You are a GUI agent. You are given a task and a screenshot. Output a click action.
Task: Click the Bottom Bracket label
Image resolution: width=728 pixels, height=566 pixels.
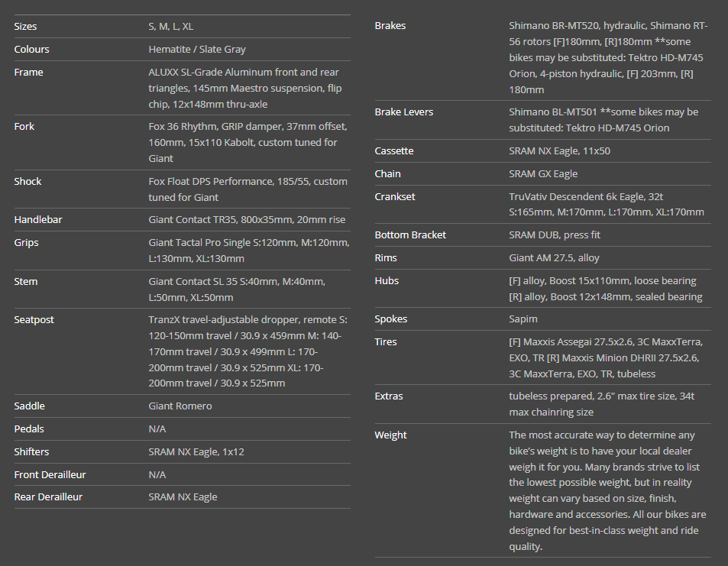pyautogui.click(x=410, y=235)
